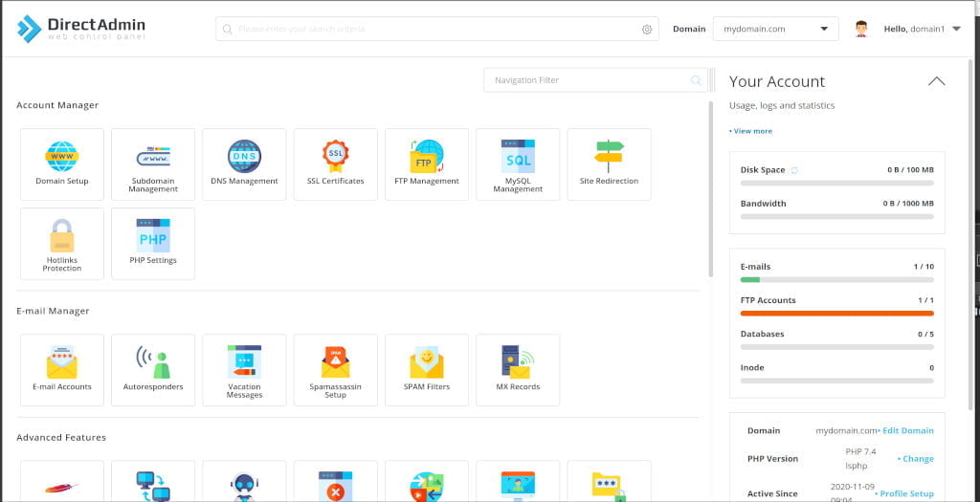This screenshot has height=502, width=980.
Task: Click the Bandwidth label
Action: [763, 204]
